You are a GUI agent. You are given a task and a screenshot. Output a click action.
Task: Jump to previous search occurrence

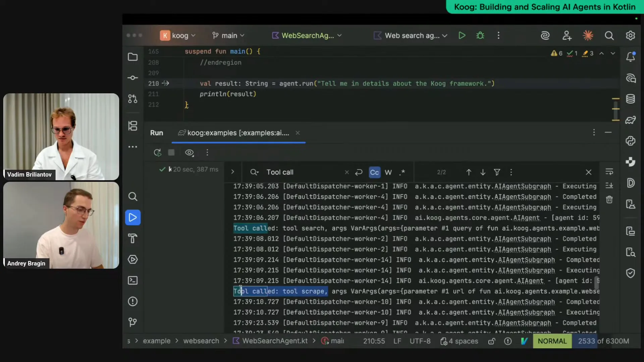(469, 172)
